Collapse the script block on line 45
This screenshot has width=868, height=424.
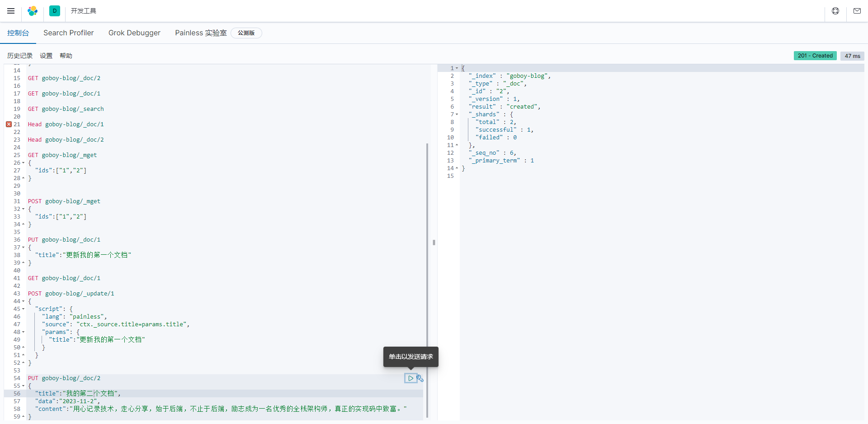point(24,309)
